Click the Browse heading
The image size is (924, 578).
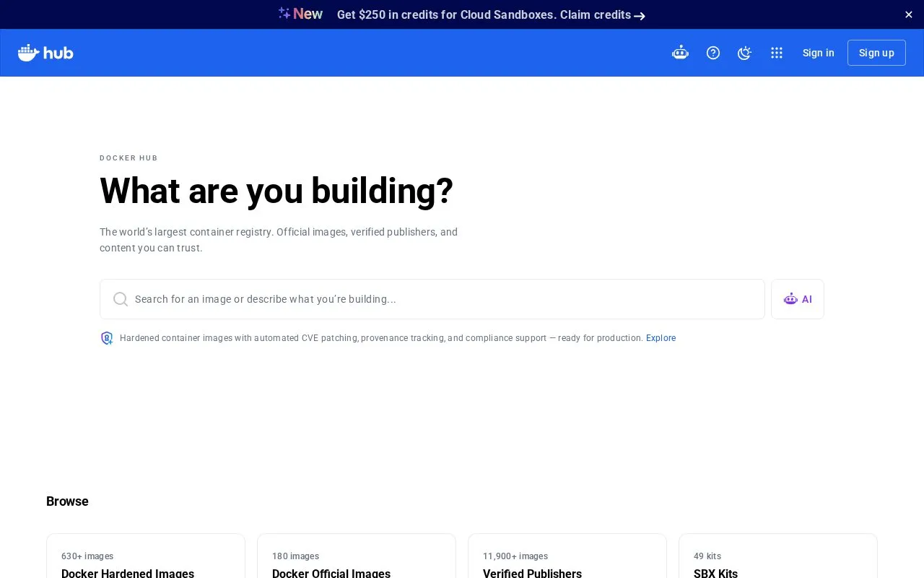point(67,501)
